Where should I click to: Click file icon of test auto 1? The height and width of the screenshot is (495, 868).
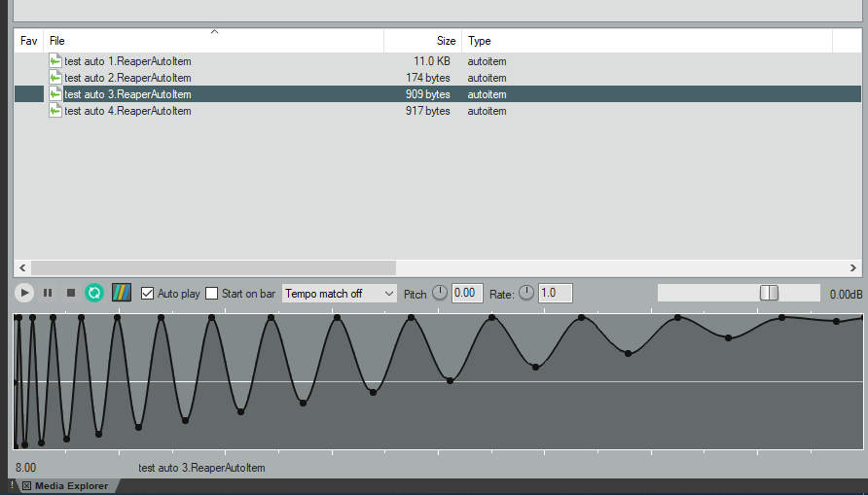[x=54, y=61]
